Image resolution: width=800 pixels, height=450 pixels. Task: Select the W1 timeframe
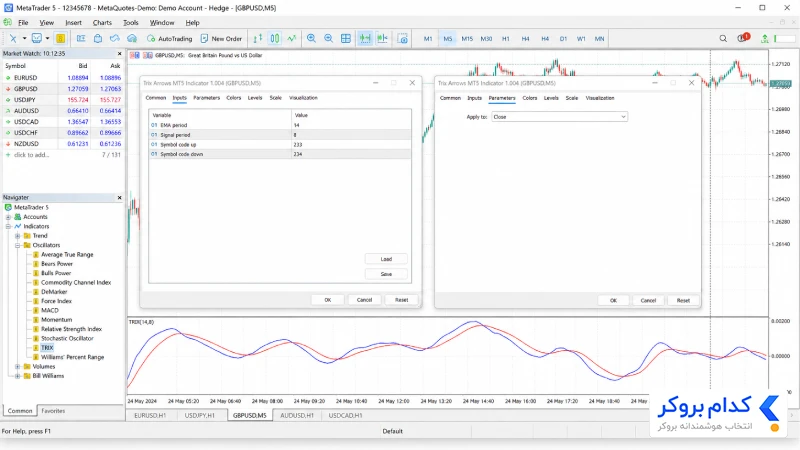pyautogui.click(x=581, y=39)
